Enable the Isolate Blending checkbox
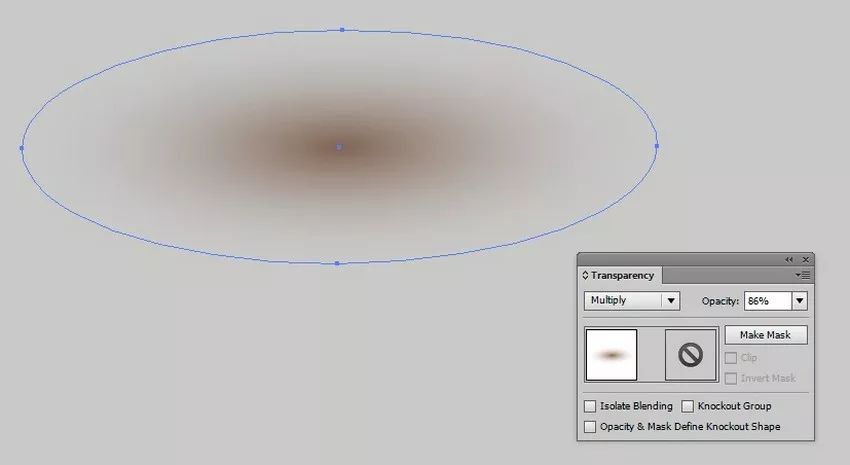850x465 pixels. [x=590, y=406]
